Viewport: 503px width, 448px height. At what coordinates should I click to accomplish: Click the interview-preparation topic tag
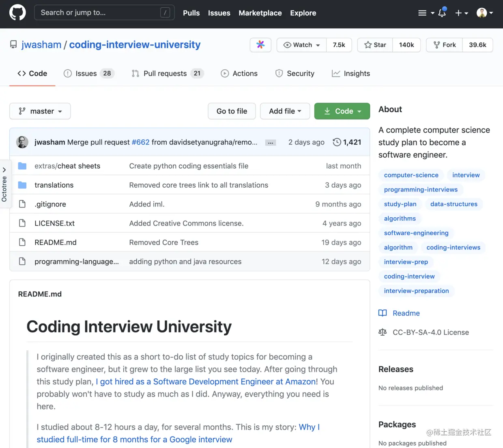pyautogui.click(x=417, y=291)
